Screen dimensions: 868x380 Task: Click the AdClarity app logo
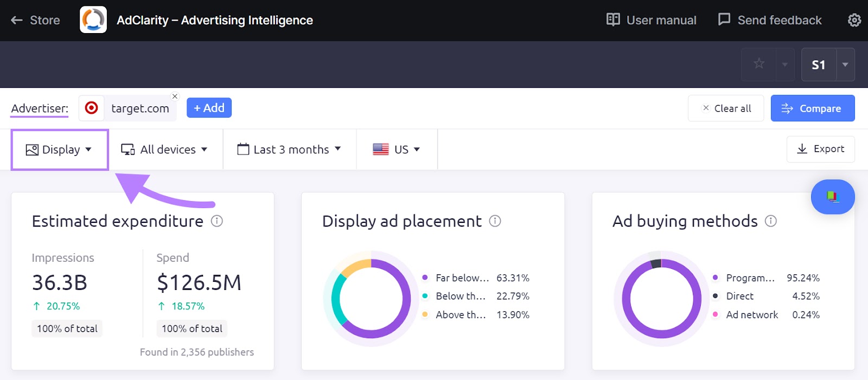click(x=93, y=20)
